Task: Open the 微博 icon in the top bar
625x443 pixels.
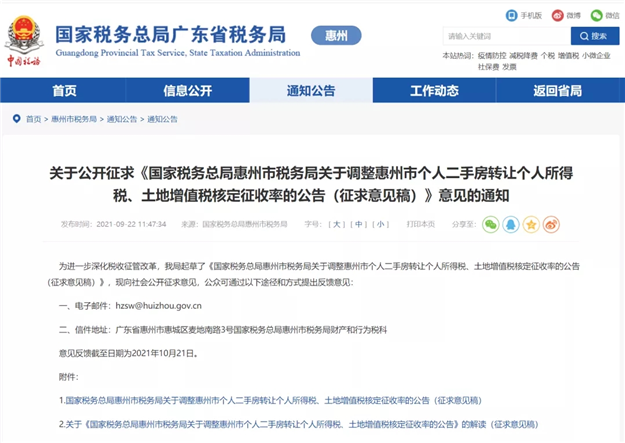Action: pyautogui.click(x=558, y=16)
